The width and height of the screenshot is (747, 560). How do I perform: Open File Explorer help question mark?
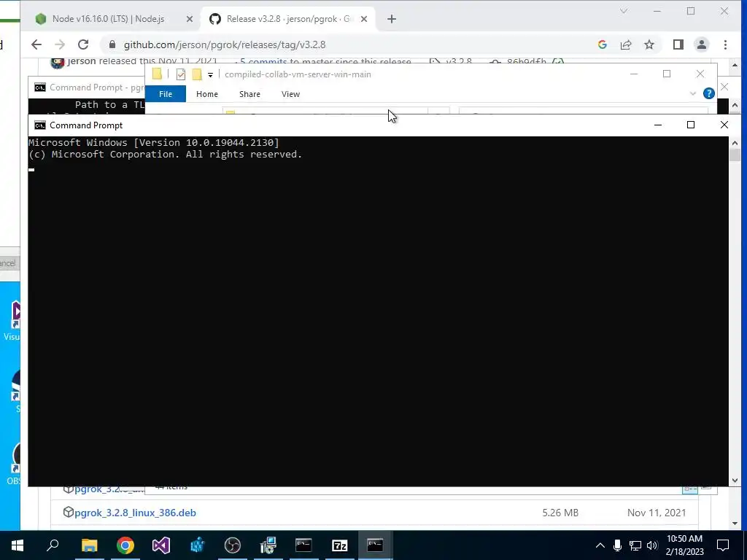click(709, 94)
